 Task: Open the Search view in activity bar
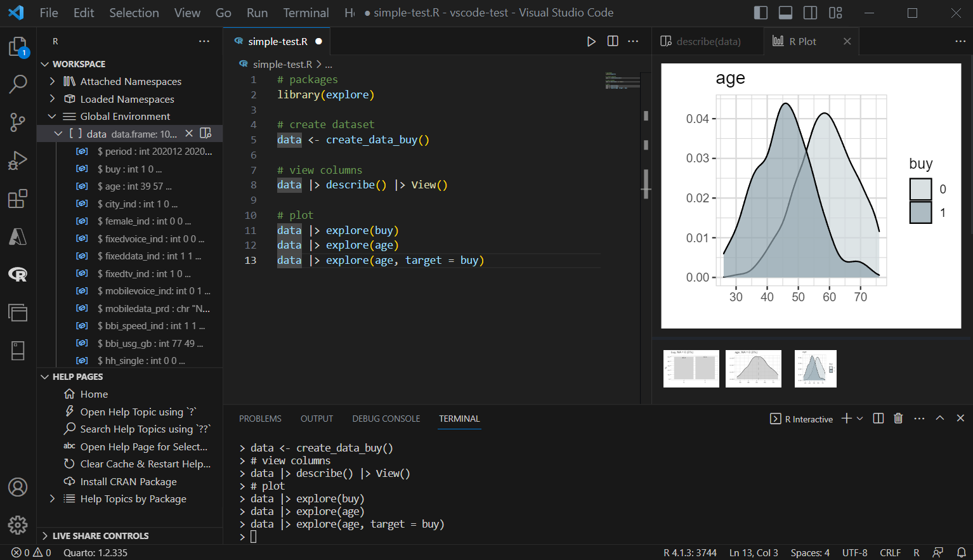18,84
